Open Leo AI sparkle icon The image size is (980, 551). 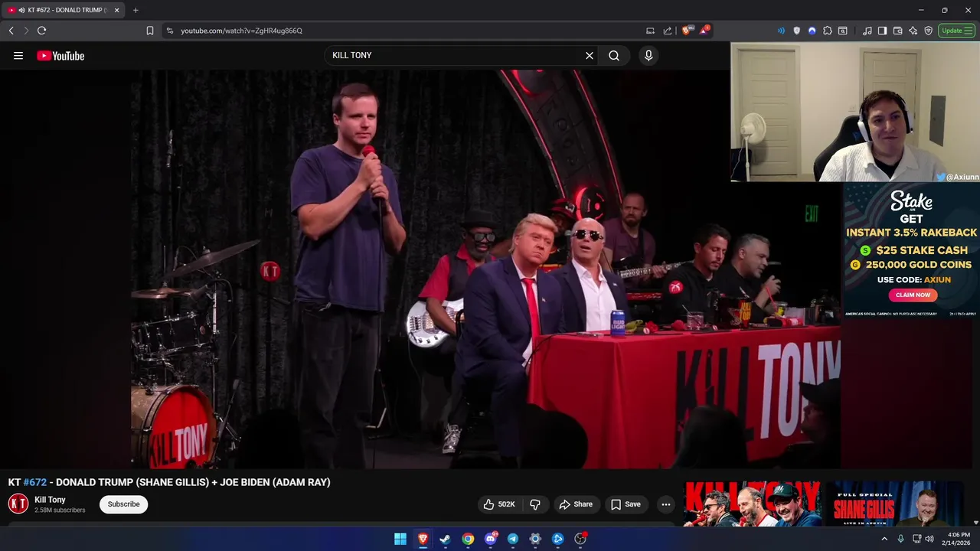click(x=913, y=31)
